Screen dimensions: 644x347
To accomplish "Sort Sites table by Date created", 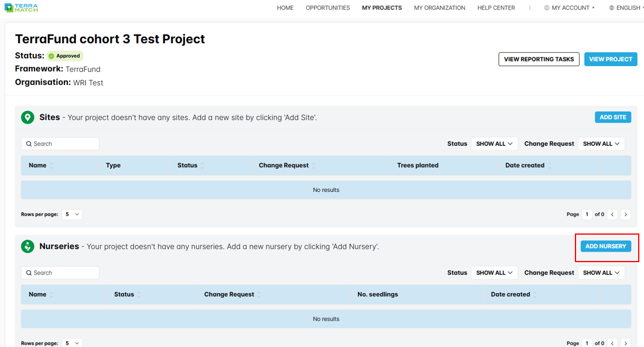I will point(550,166).
